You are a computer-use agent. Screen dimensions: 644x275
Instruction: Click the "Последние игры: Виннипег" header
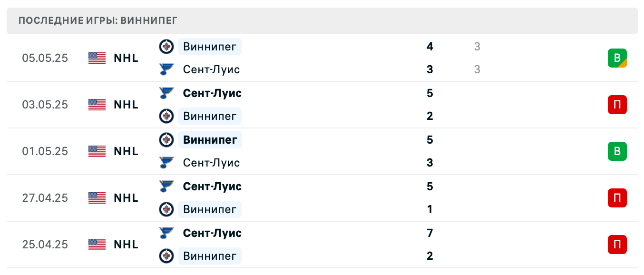(98, 21)
